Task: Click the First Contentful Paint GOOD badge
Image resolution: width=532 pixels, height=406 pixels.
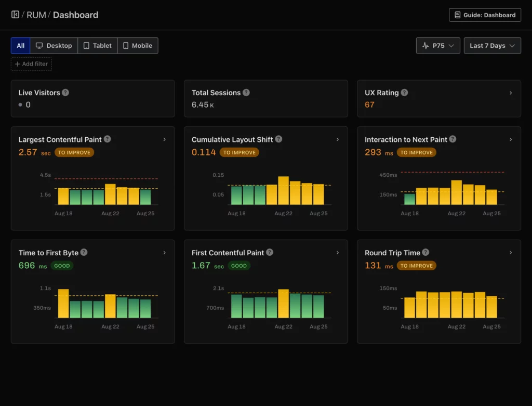Action: click(x=239, y=266)
